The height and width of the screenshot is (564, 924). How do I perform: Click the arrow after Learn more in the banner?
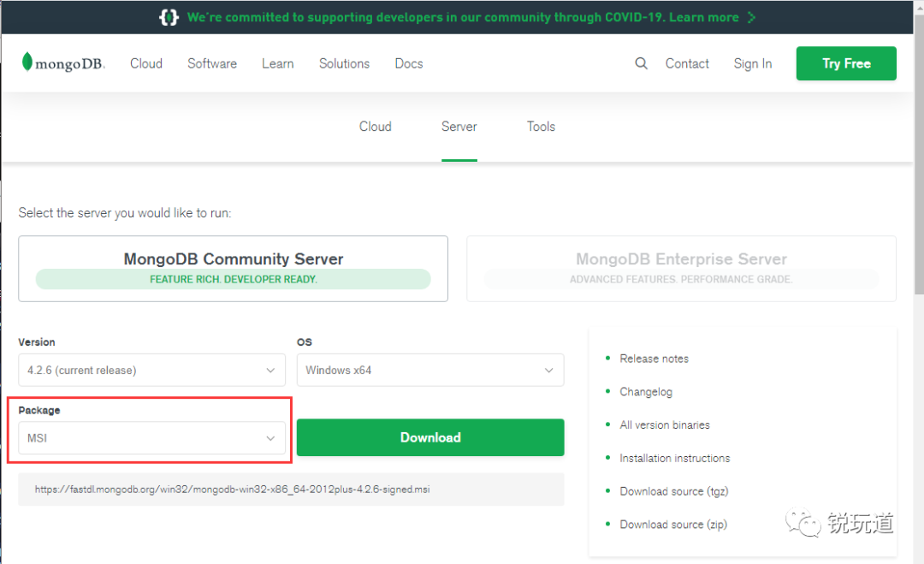tap(751, 17)
